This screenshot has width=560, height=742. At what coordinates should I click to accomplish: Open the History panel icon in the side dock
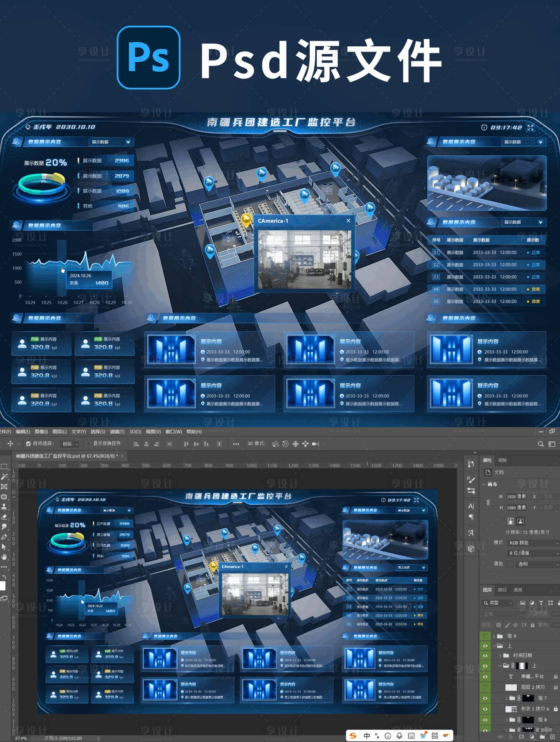click(471, 464)
